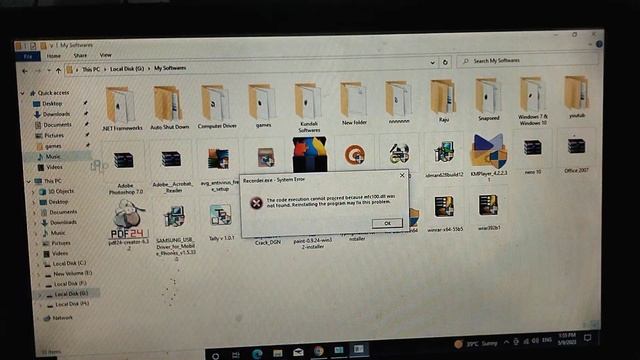The image size is (640, 360).
Task: Go up one folder level
Action: [x=58, y=71]
